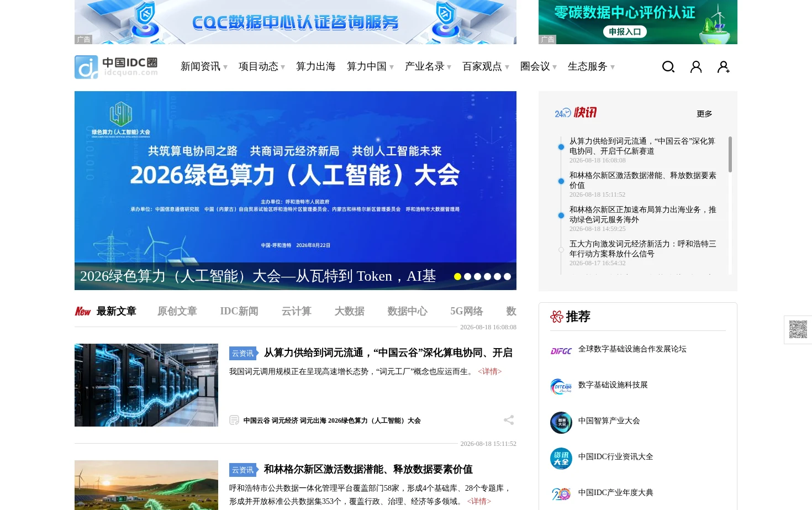
Task: Click 云资讯 tag on second article
Action: [243, 470]
